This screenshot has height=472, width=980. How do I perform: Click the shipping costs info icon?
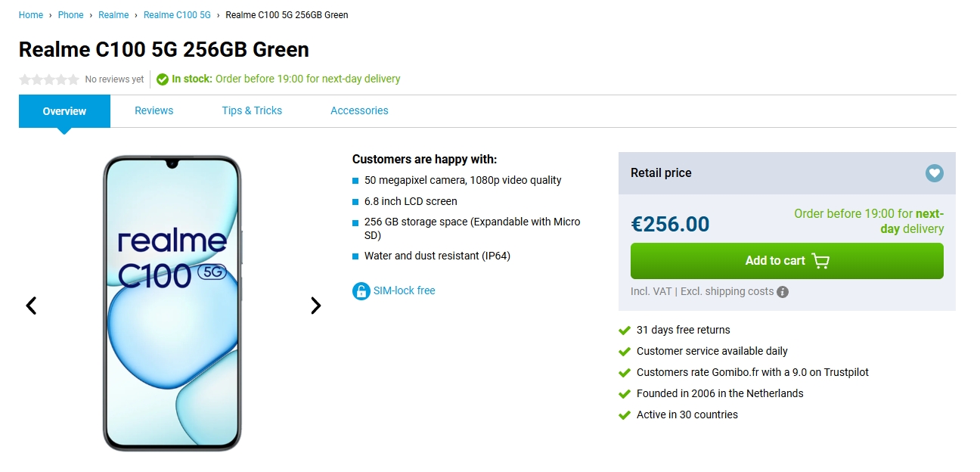783,292
